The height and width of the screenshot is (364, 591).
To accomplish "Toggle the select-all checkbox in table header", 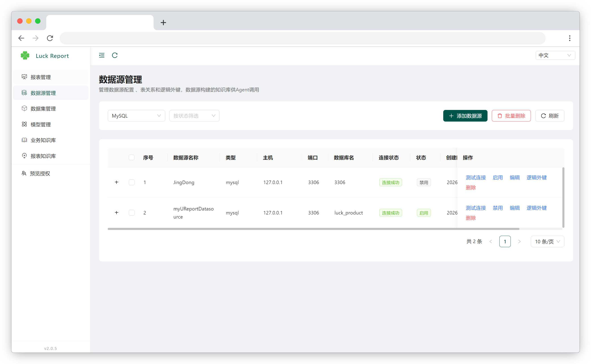I will click(131, 158).
